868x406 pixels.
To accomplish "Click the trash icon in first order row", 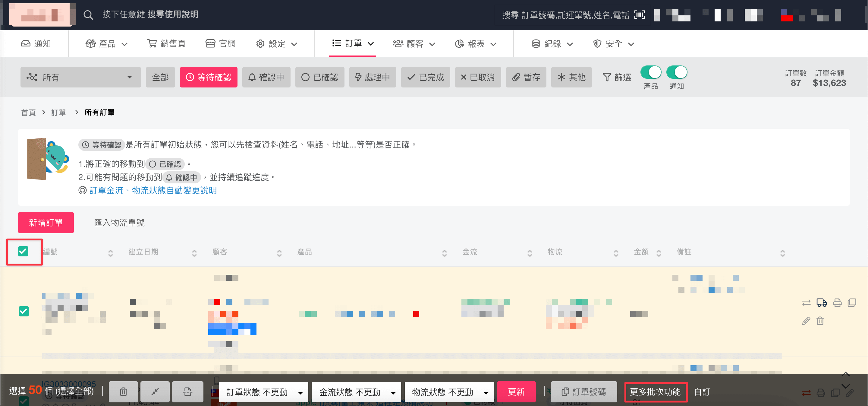I will pos(820,321).
